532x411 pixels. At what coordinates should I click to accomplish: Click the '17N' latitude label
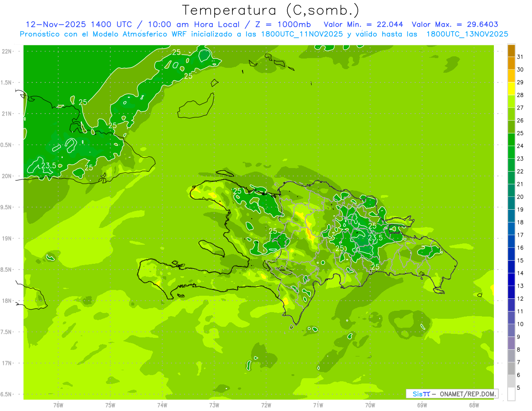[7, 363]
